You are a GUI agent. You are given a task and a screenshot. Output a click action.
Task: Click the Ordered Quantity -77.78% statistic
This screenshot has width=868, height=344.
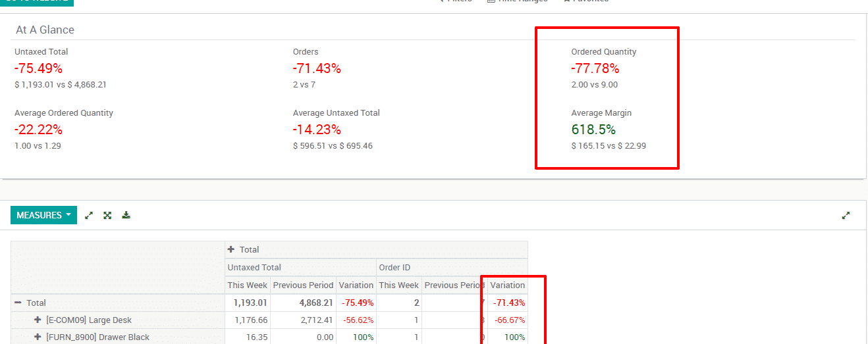coord(595,68)
